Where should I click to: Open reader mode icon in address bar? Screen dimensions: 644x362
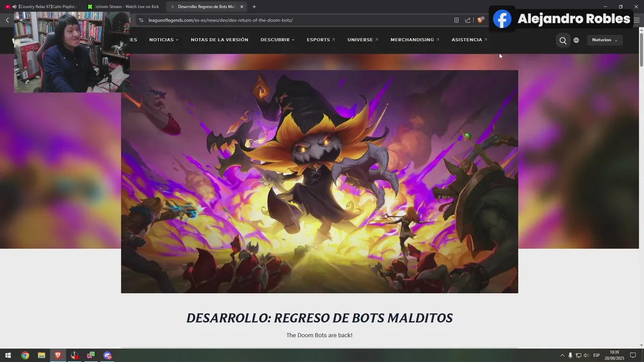pyautogui.click(x=456, y=20)
